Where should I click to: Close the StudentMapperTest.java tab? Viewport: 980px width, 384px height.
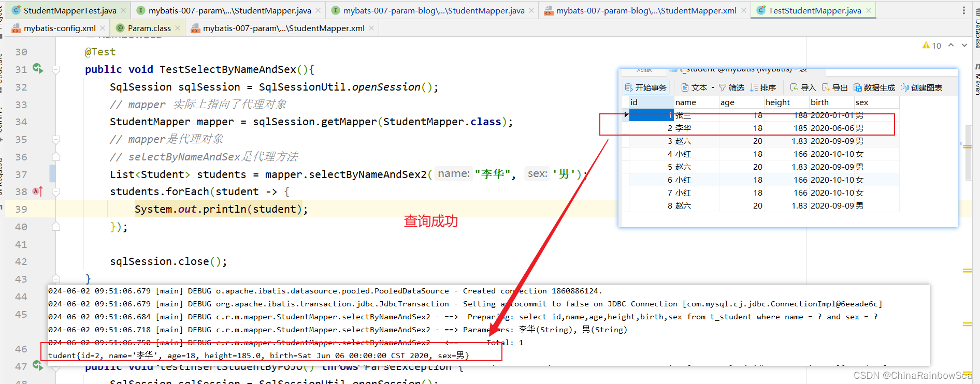(123, 10)
